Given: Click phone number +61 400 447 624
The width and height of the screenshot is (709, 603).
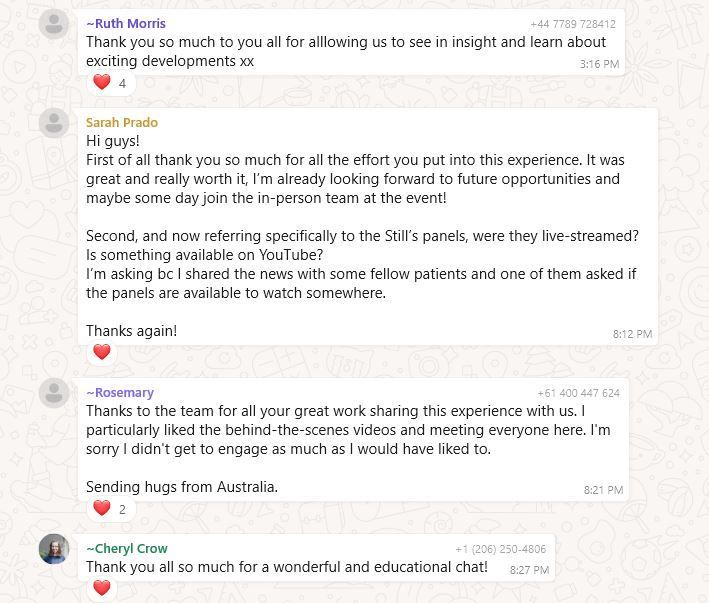Looking at the screenshot, I should (x=578, y=394).
